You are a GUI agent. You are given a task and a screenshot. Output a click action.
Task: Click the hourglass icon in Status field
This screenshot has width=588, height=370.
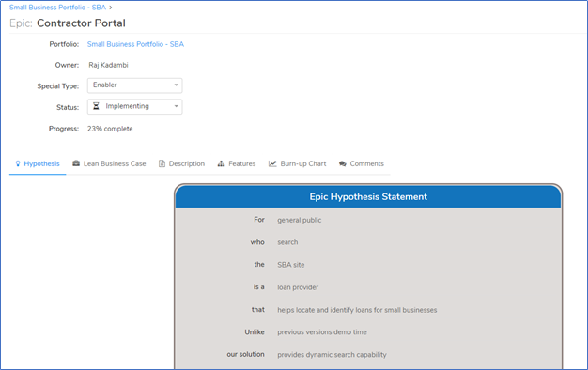tap(96, 106)
